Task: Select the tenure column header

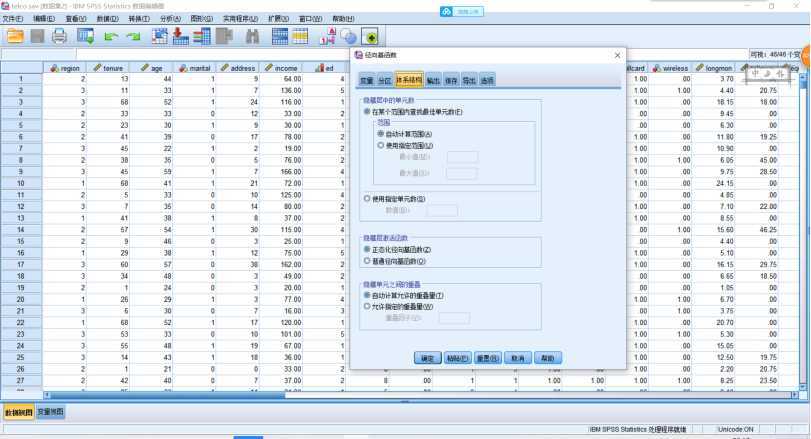Action: tap(108, 68)
